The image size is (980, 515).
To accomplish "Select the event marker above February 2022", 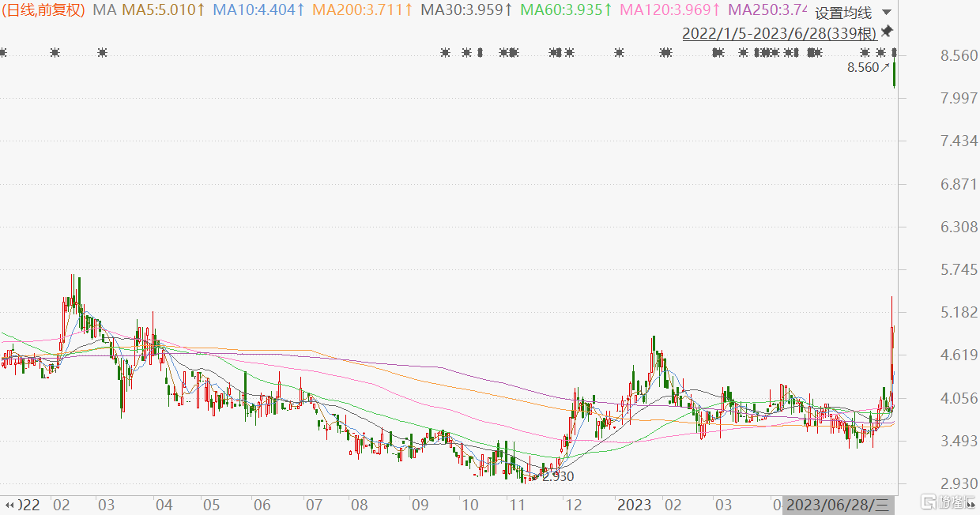I will pos(55,53).
